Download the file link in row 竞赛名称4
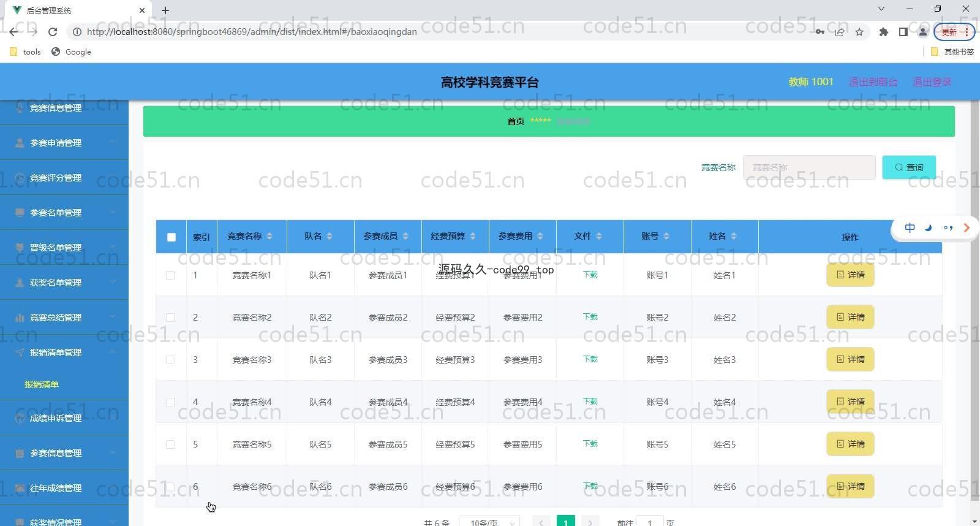The image size is (980, 526). tap(590, 402)
